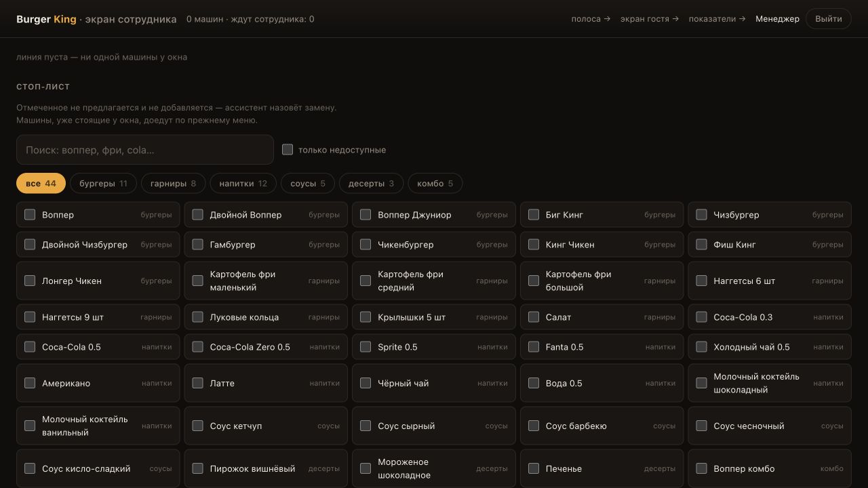Image resolution: width=868 pixels, height=488 pixels.
Task: Click the Burger King logo text
Action: (46, 19)
